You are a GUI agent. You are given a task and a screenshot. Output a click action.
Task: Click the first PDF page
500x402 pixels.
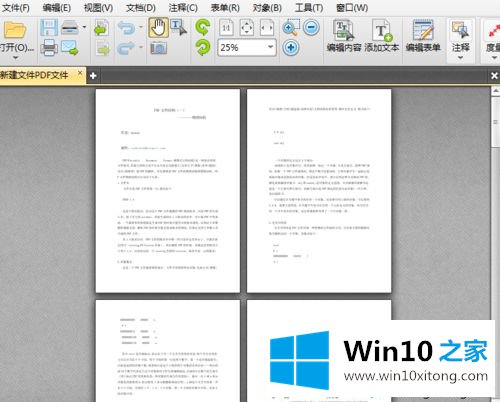click(x=168, y=191)
